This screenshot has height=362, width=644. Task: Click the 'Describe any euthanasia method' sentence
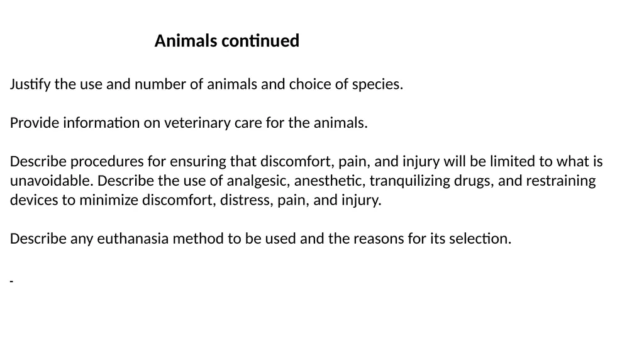261,239
